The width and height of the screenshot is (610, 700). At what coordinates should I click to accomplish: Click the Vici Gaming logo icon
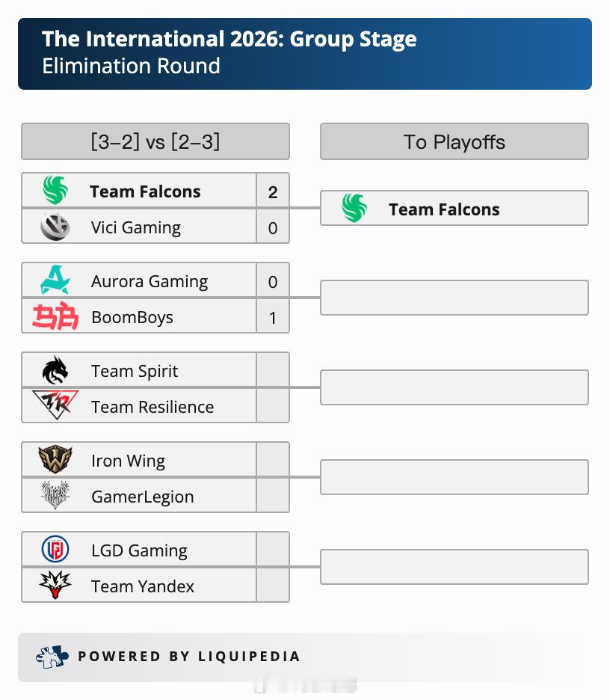coord(55,227)
